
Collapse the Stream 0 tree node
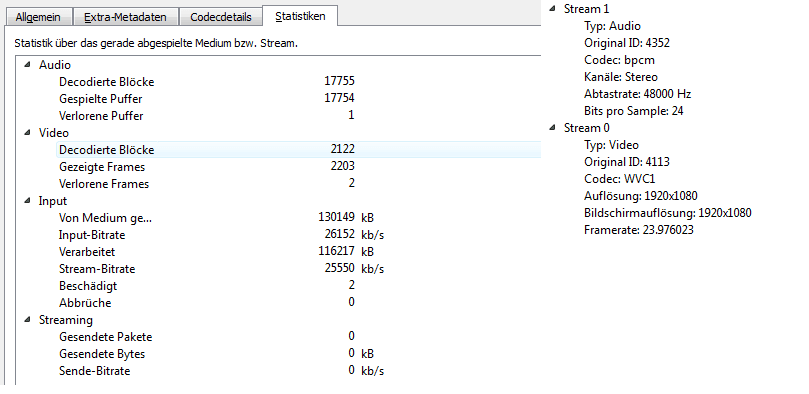tap(553, 128)
